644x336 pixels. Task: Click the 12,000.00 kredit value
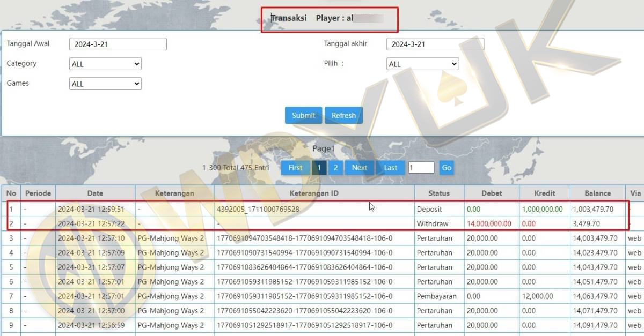[x=537, y=296]
